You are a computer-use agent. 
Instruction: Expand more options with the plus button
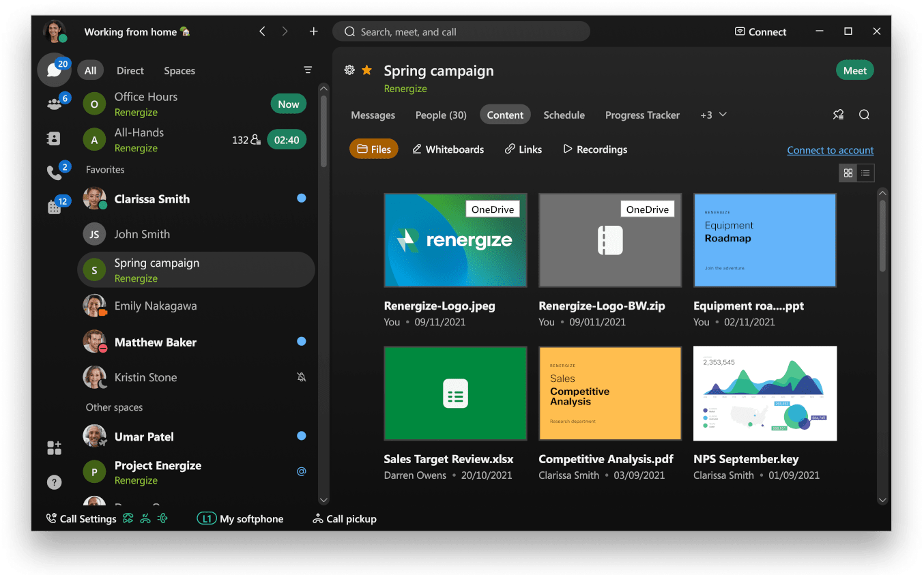click(313, 31)
